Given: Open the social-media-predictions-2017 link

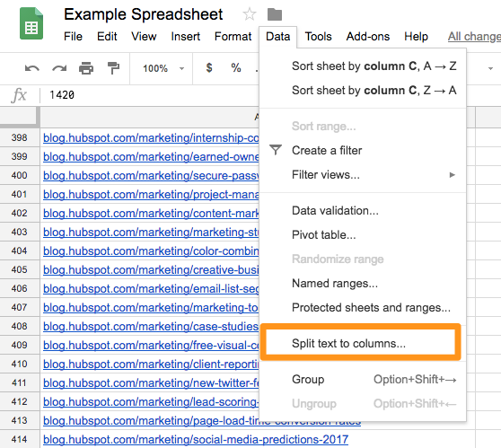Looking at the screenshot, I should 196,439.
